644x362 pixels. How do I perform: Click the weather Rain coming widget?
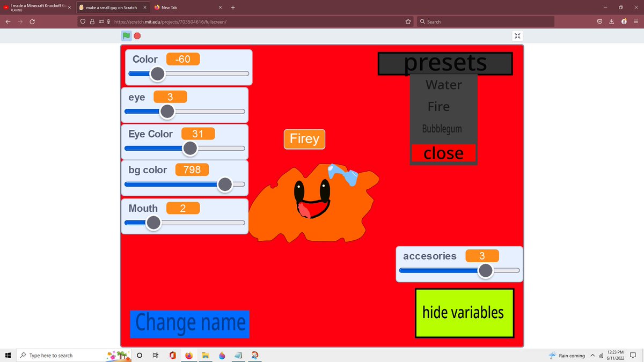[x=567, y=355]
